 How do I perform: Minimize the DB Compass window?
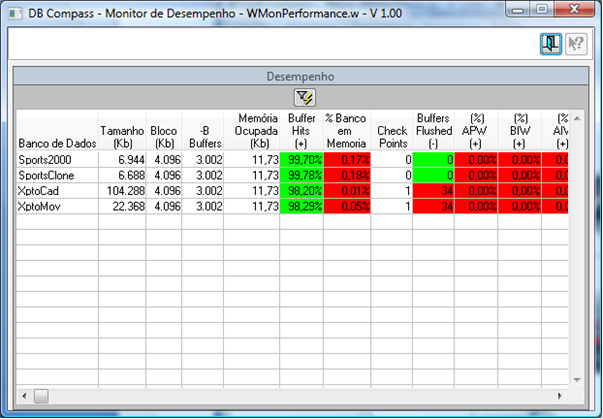[518, 9]
